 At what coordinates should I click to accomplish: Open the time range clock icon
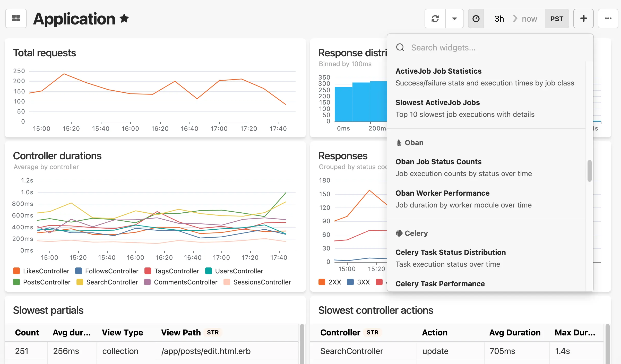click(476, 18)
